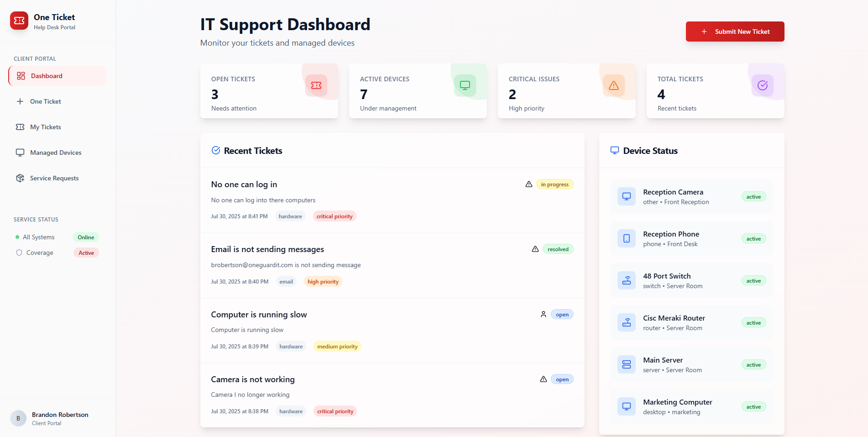Viewport: 868px width, 437px height.
Task: Open Managed Devices in sidebar
Action: (x=58, y=153)
